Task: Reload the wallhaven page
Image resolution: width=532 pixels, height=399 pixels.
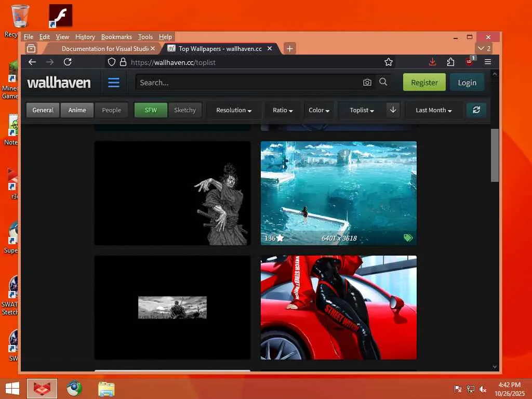Action: (x=68, y=62)
